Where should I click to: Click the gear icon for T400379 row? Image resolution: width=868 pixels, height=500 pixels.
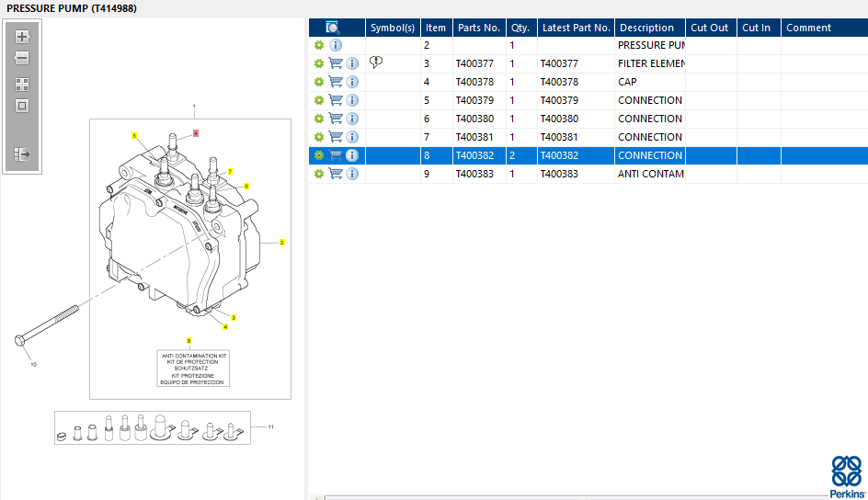319,100
